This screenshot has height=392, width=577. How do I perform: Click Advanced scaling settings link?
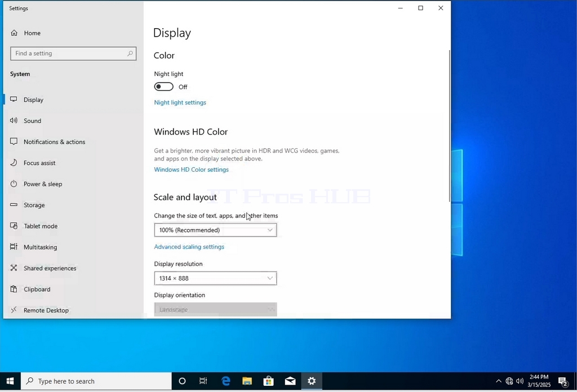coord(189,247)
